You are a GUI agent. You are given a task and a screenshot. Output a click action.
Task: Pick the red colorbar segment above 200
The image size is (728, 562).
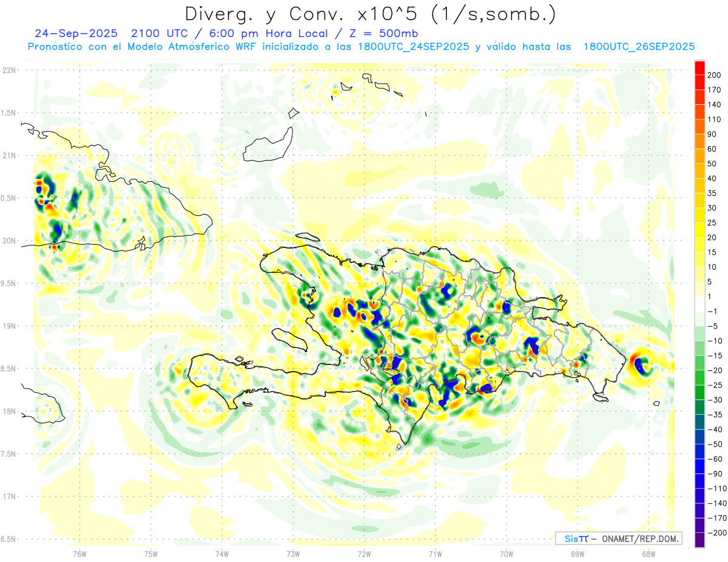(700, 68)
